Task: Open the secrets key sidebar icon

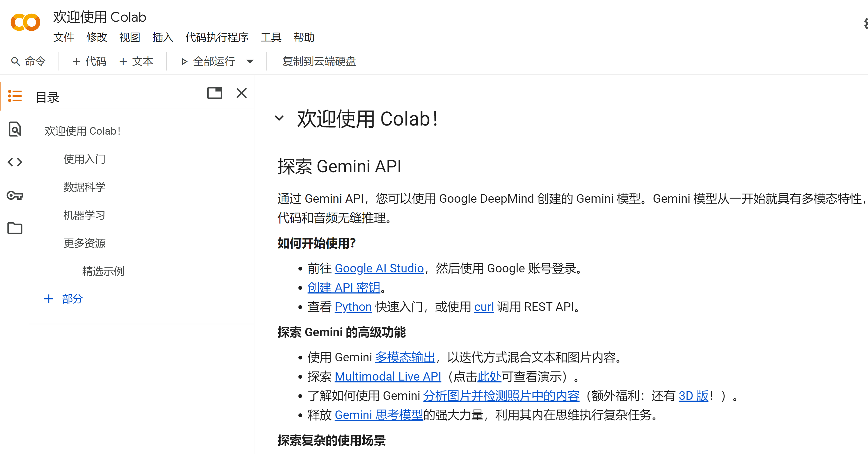Action: 15,195
